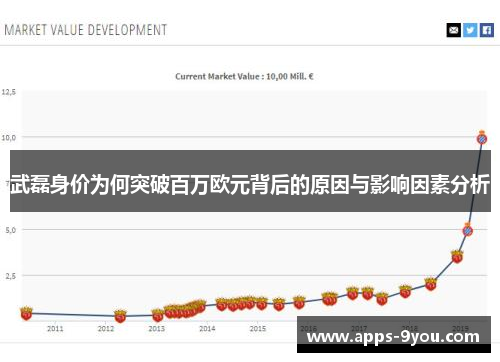Image resolution: width=500 pixels, height=362 pixels.
Task: Click the mid-2017 dip crest marker
Action: tap(382, 299)
